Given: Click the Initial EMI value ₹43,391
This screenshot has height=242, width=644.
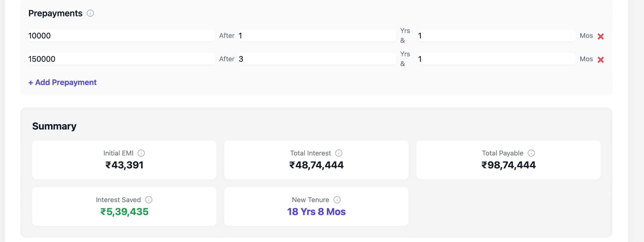Looking at the screenshot, I should click(124, 165).
